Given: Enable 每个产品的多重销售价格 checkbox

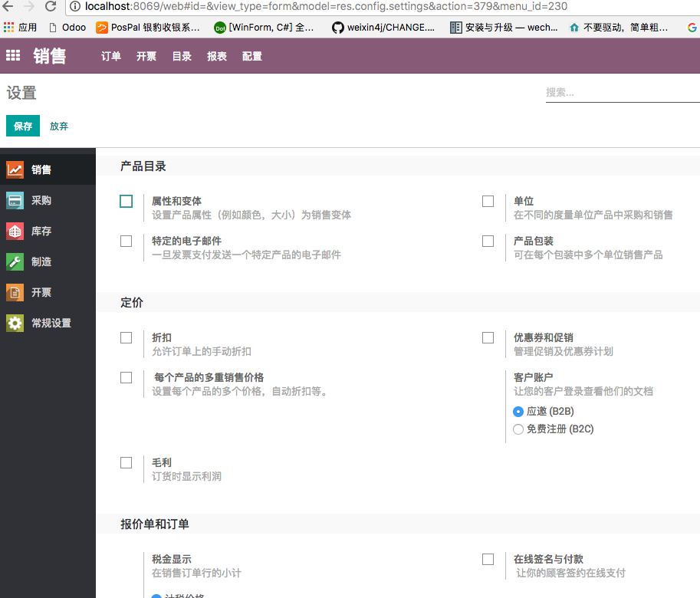Looking at the screenshot, I should click(127, 377).
